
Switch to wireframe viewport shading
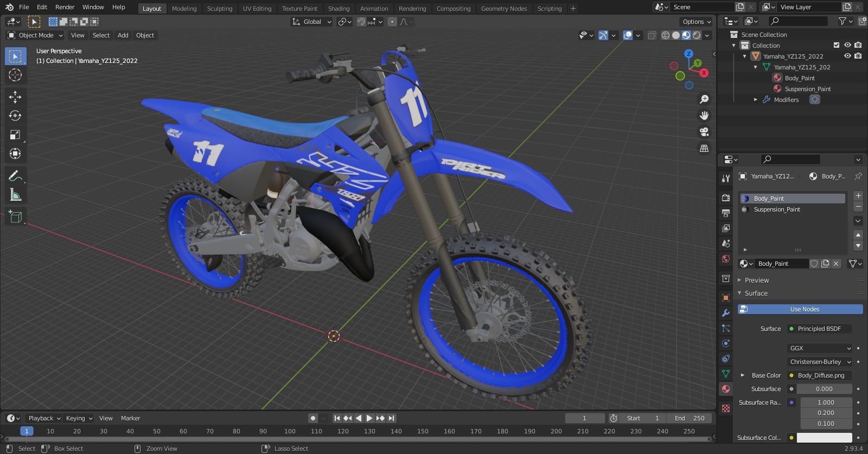pos(665,35)
